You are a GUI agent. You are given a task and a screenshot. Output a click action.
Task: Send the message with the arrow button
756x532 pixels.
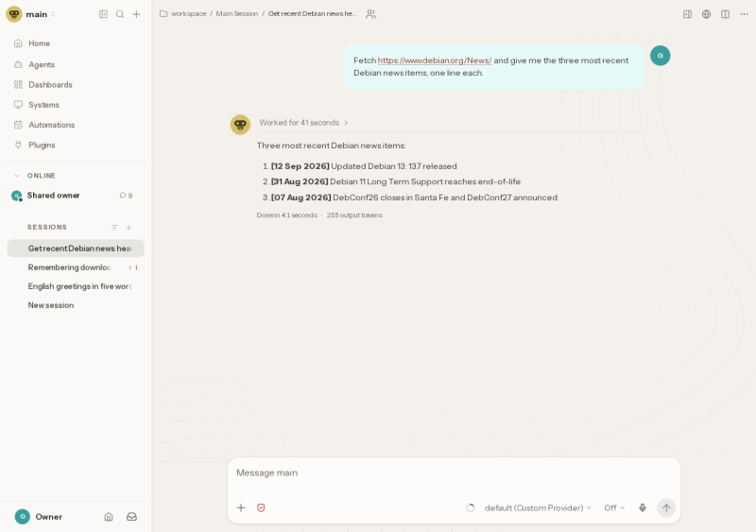666,507
